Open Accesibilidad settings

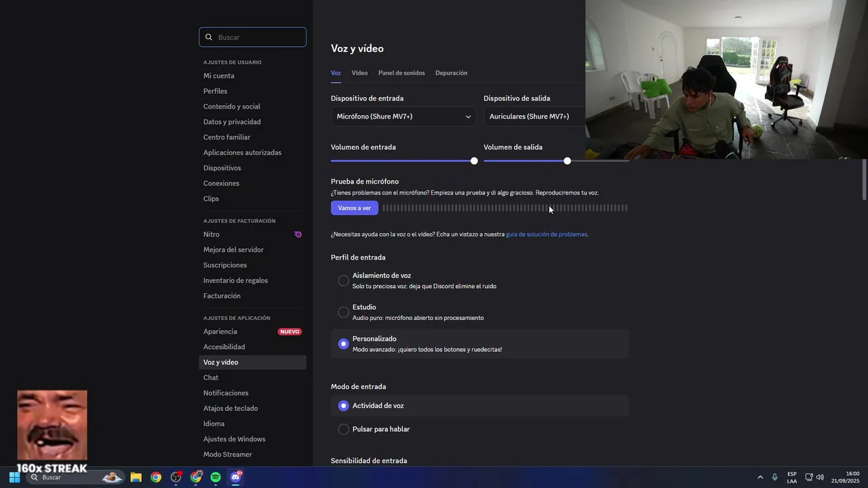pyautogui.click(x=252, y=347)
